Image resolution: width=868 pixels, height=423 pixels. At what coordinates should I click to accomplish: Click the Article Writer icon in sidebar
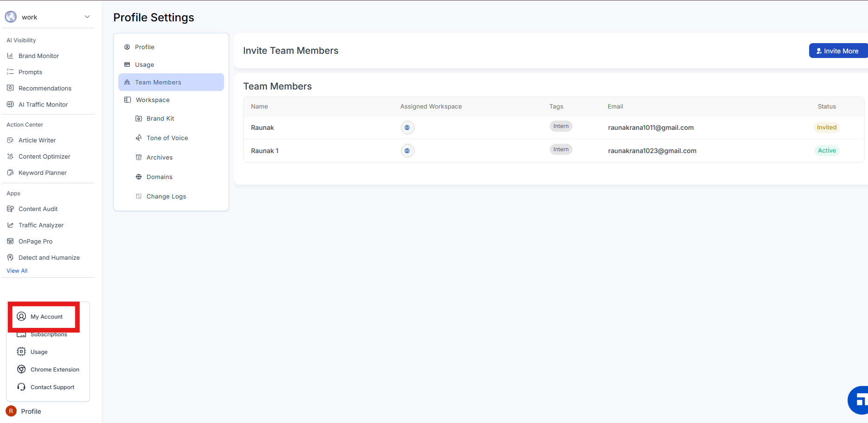point(10,140)
